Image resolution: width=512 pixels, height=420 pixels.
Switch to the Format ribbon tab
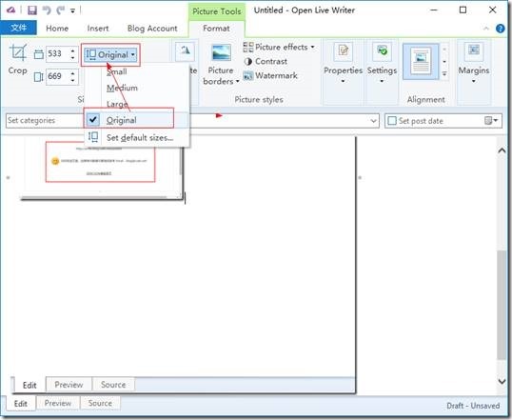(216, 29)
